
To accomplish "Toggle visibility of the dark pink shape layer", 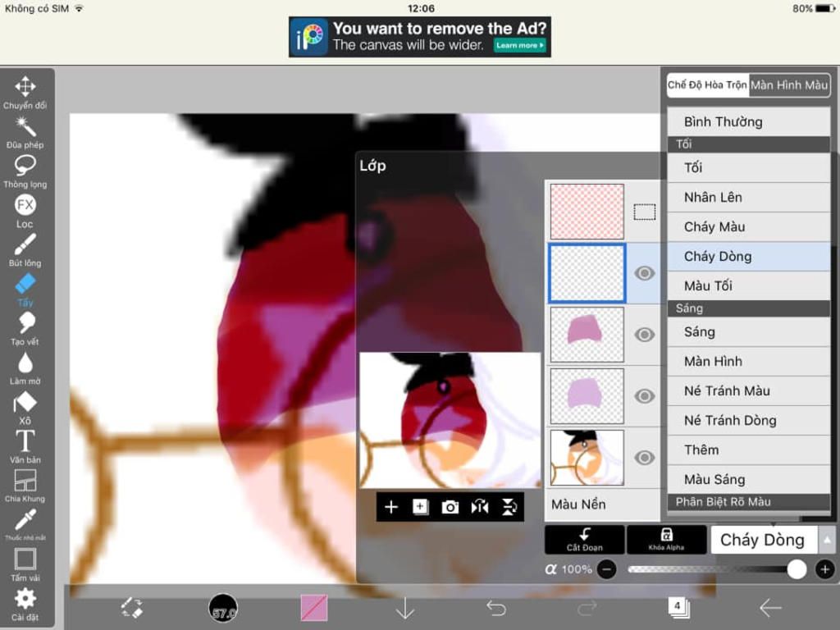I will (644, 335).
